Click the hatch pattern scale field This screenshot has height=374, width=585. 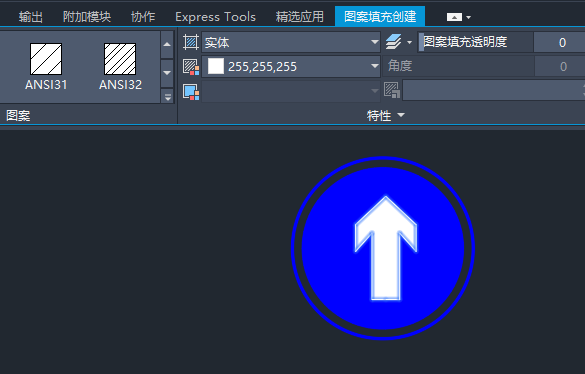[x=494, y=91]
